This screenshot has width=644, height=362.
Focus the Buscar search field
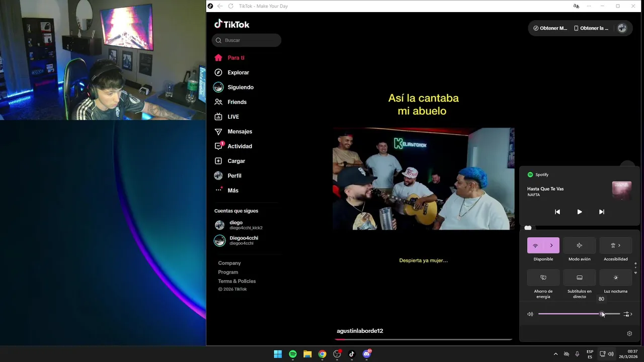coord(247,40)
